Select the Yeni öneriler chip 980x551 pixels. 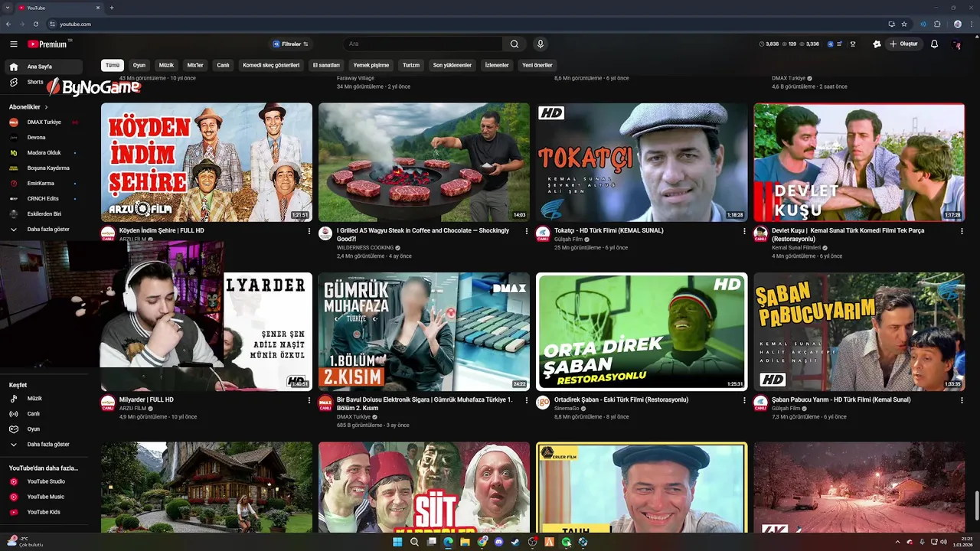click(x=537, y=65)
